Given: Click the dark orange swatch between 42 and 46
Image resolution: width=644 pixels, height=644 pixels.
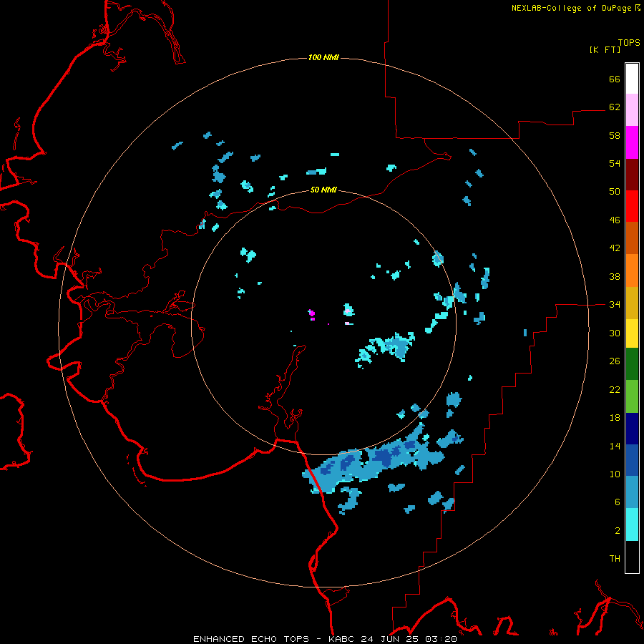Looking at the screenshot, I should (632, 238).
